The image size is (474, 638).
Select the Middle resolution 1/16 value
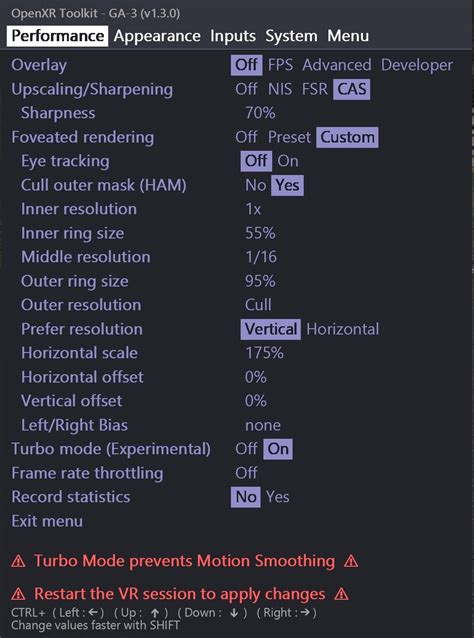[261, 257]
